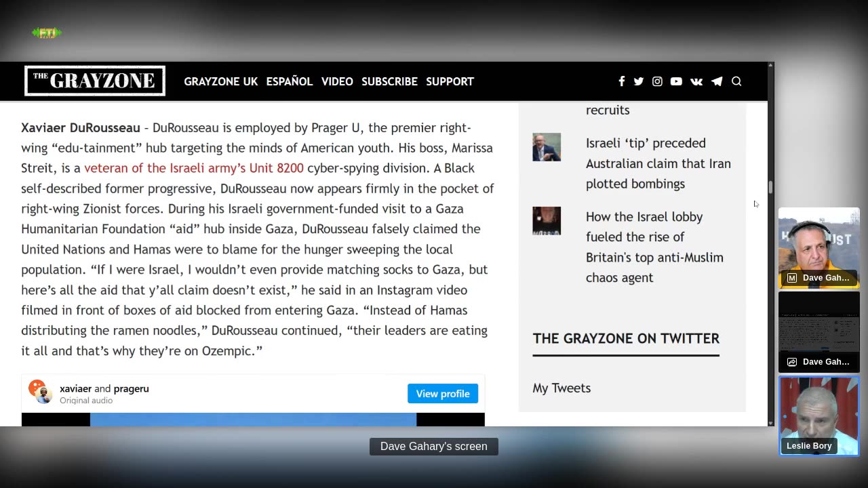Image resolution: width=868 pixels, height=488 pixels.
Task: Select Dave Gahary screen share tile
Action: click(819, 331)
